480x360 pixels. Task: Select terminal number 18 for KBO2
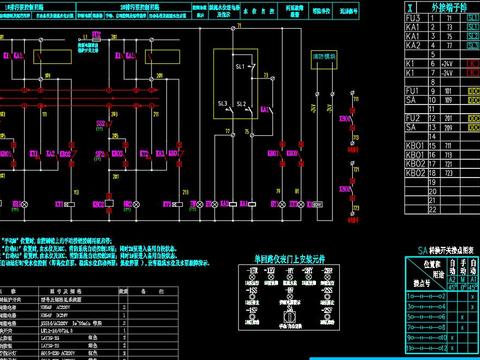pyautogui.click(x=432, y=173)
